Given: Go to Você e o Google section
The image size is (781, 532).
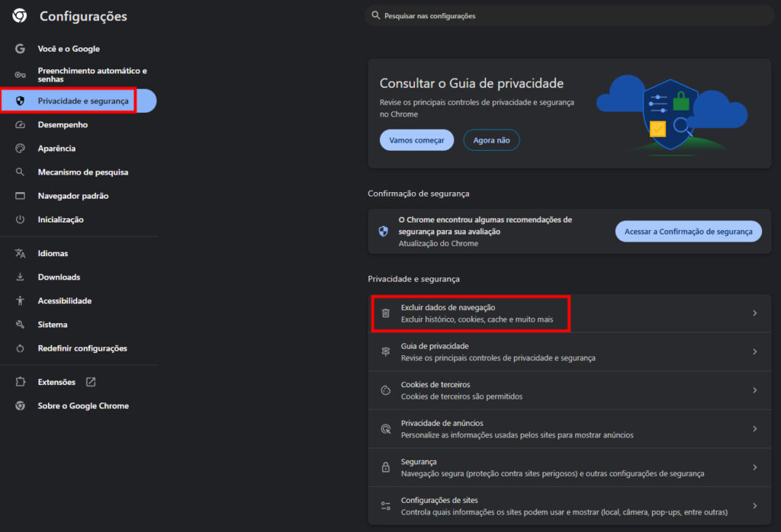Looking at the screenshot, I should coord(69,49).
